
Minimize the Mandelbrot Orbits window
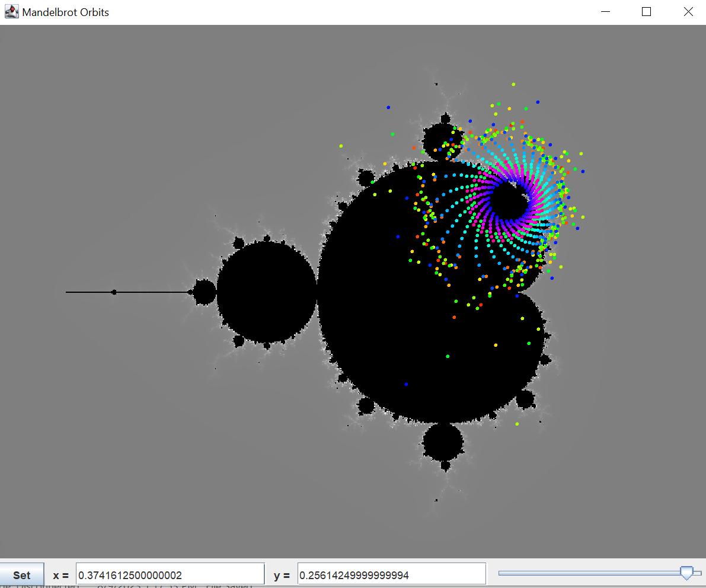605,12
